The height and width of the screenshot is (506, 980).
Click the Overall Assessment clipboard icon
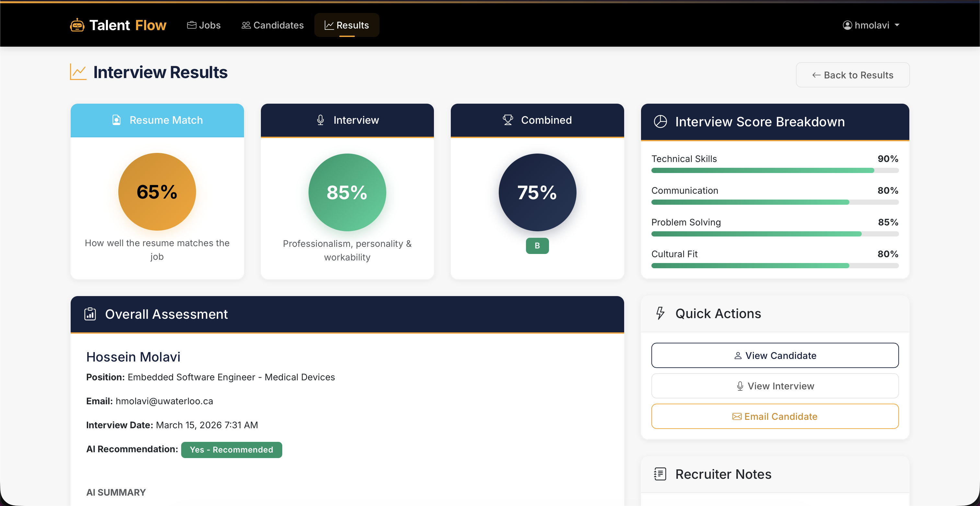[x=90, y=314]
